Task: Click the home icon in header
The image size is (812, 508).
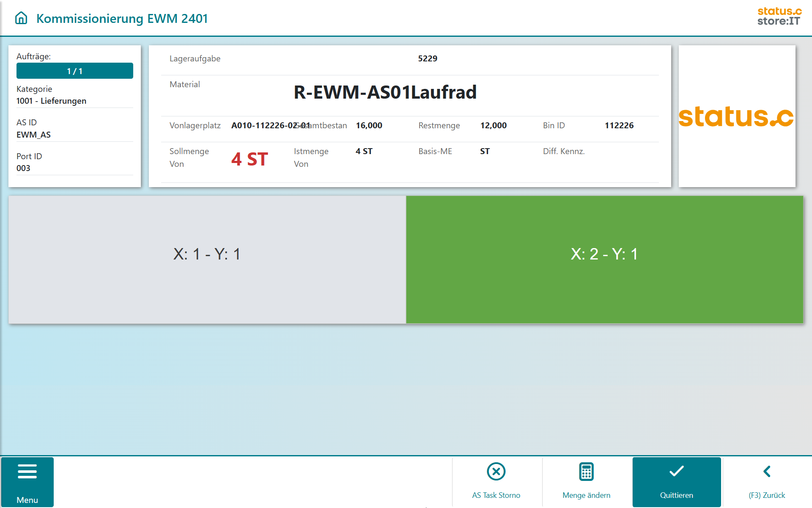Action: click(x=21, y=18)
